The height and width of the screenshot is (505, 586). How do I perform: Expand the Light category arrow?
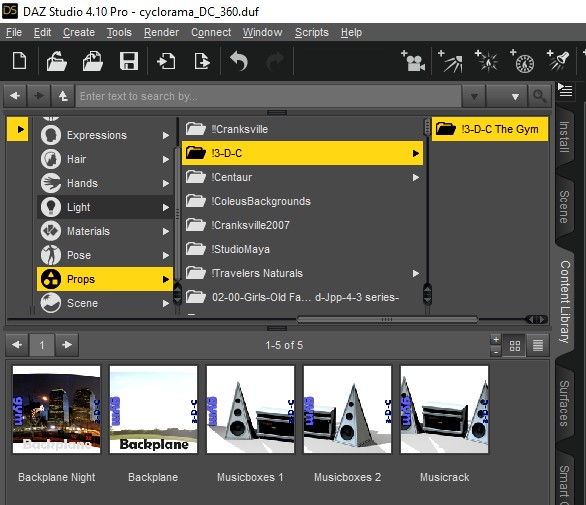click(166, 207)
